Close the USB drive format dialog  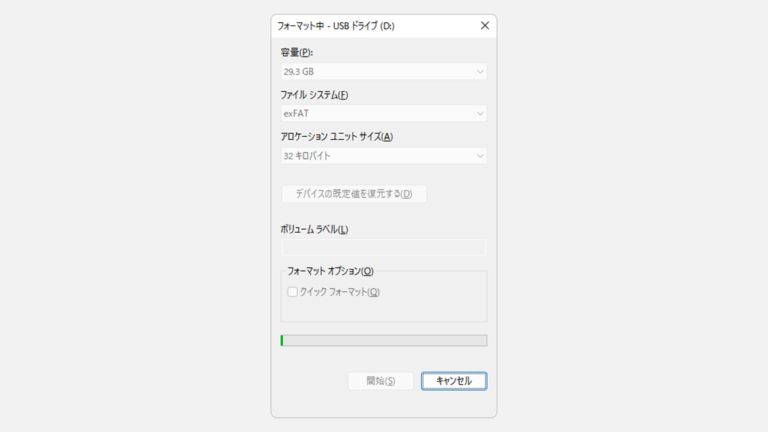[485, 26]
